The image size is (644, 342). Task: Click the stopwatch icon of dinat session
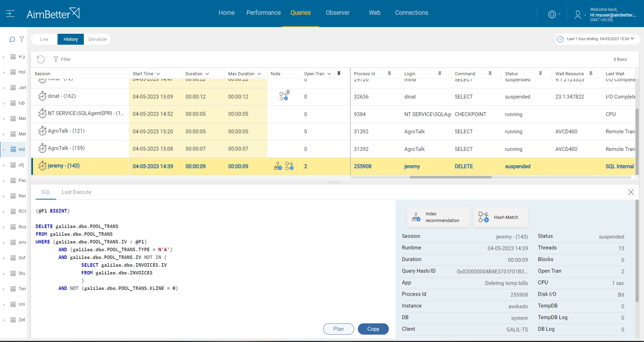pos(42,96)
